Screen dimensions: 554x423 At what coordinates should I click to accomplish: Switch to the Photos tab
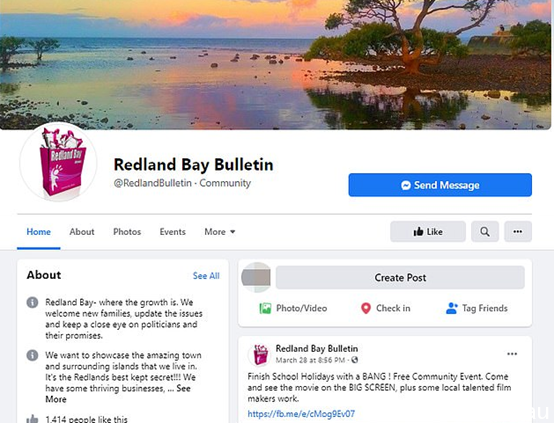pos(127,232)
